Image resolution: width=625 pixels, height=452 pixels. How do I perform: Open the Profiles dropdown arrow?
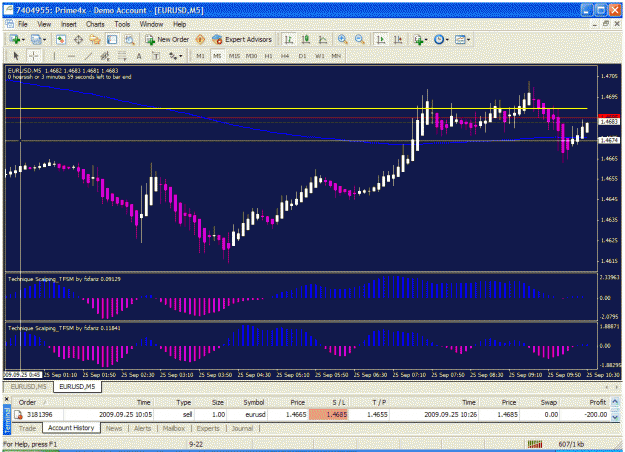point(44,40)
